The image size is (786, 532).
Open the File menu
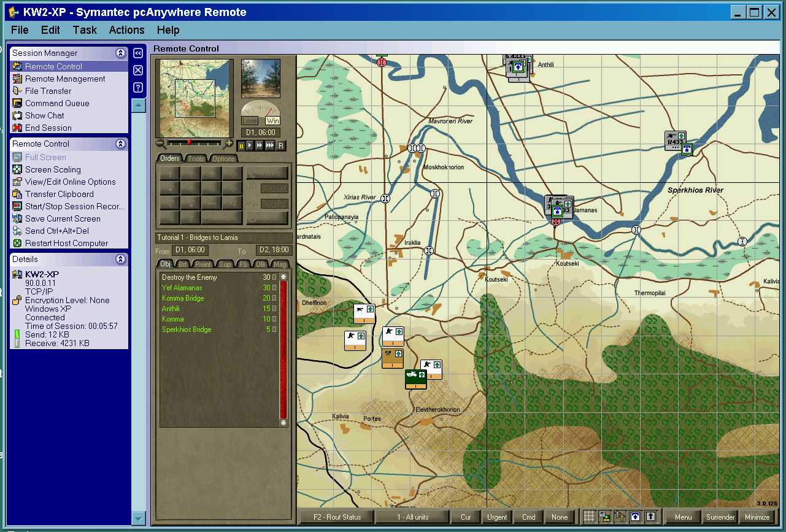[20, 30]
